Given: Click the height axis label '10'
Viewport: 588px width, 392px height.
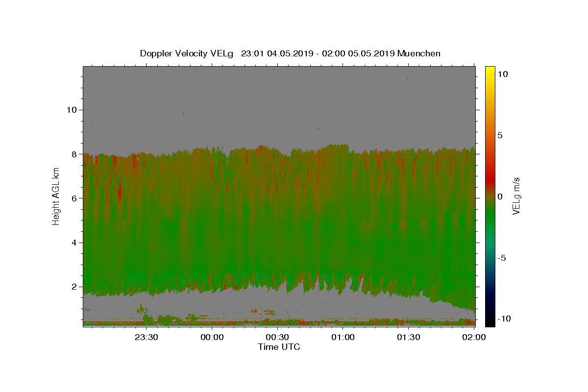Looking at the screenshot, I should (71, 110).
